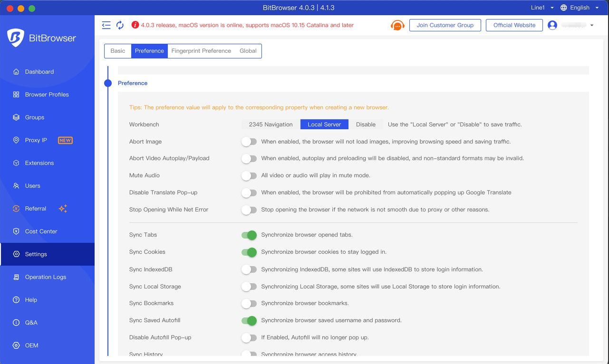Viewport: 609px width, 364px height.
Task: Click the Preference section heading
Action: (133, 83)
